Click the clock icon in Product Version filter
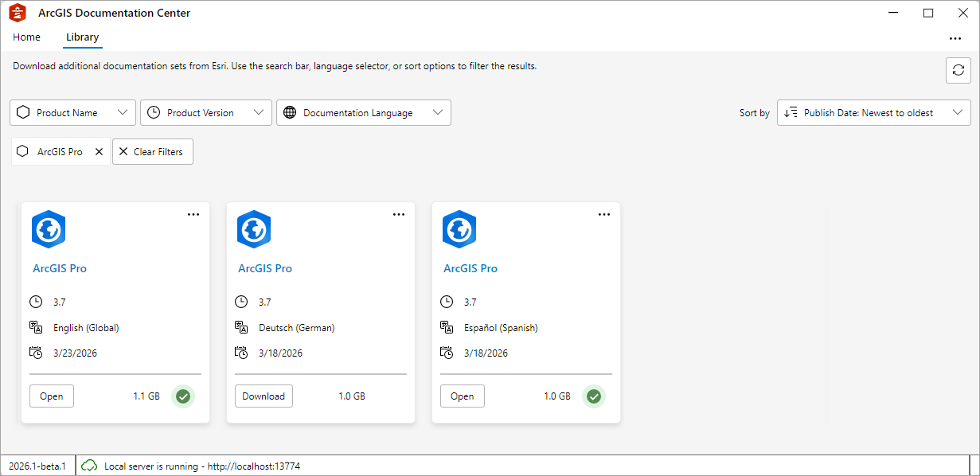The image size is (980, 476). click(154, 112)
